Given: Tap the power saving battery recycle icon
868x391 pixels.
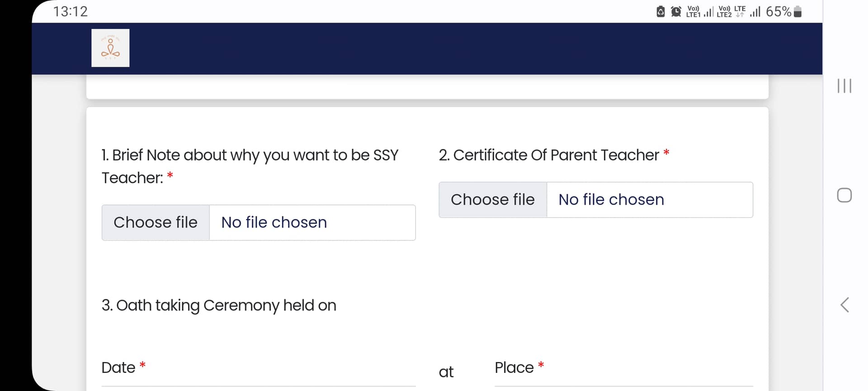Looking at the screenshot, I should 660,11.
